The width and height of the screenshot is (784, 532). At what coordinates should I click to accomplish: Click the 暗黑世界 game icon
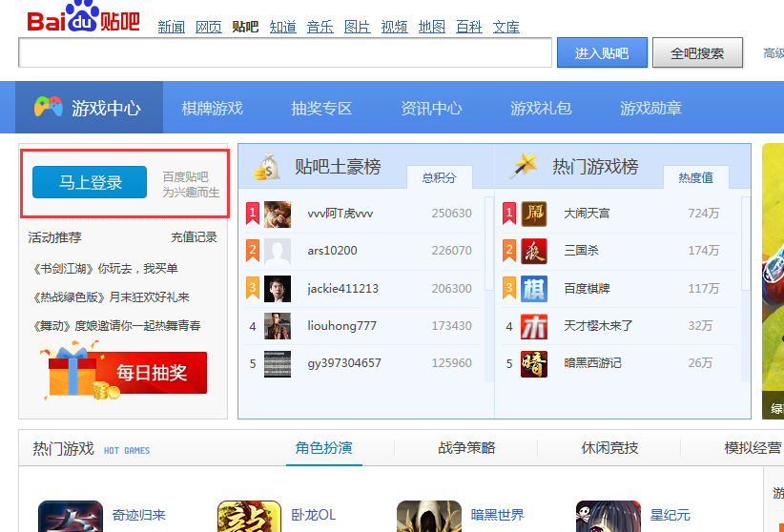pos(429,517)
